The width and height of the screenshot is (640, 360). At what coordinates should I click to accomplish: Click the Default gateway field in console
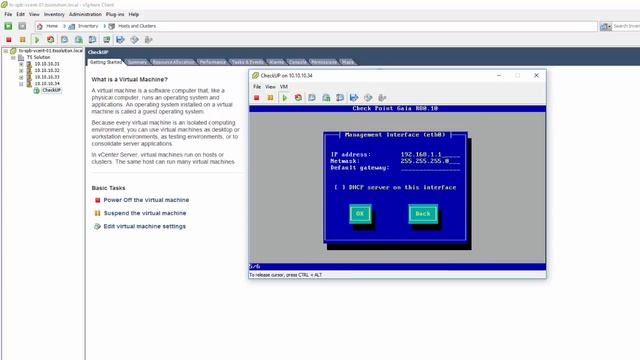(430, 167)
